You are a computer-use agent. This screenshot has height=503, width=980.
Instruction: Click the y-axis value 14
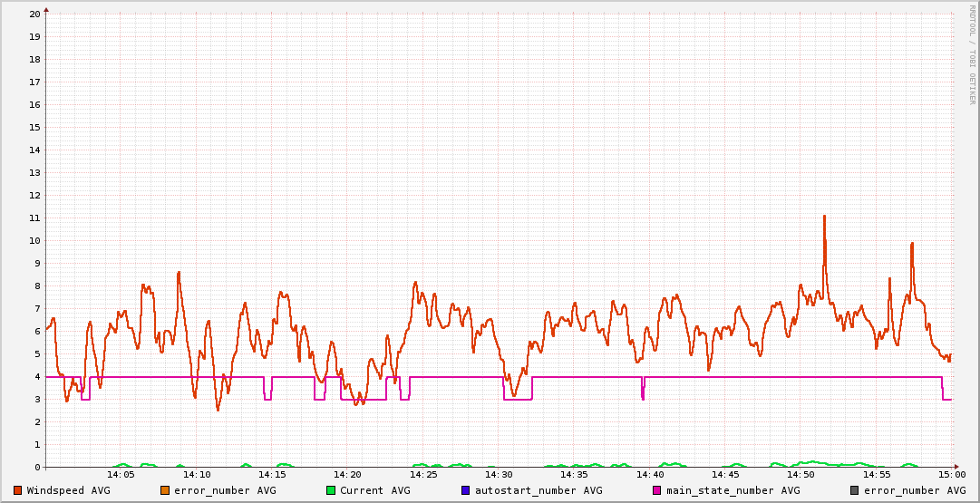[35, 150]
